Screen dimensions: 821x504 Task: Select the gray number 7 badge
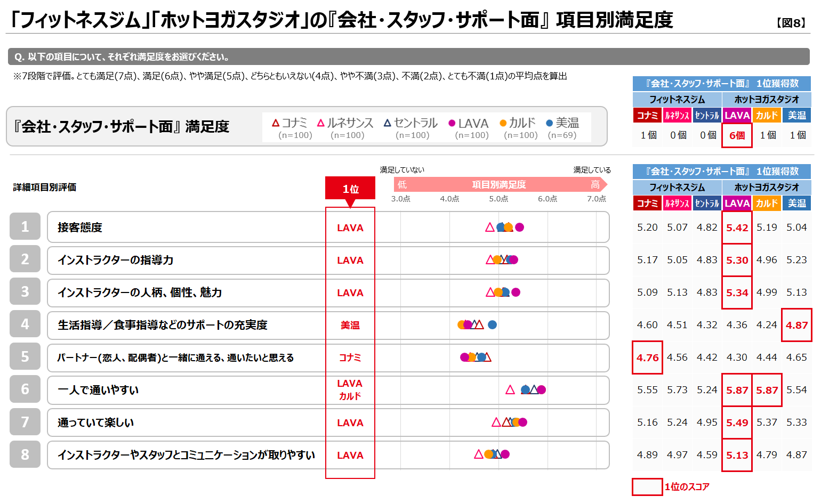(x=25, y=422)
